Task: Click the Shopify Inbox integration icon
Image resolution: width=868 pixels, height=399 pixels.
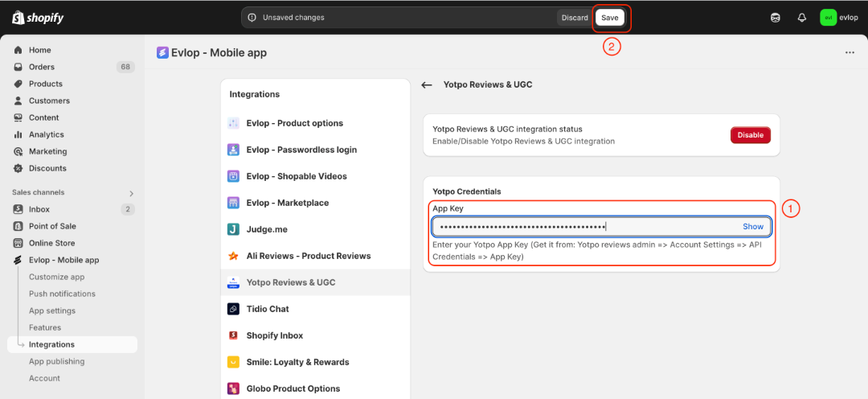Action: click(x=233, y=335)
